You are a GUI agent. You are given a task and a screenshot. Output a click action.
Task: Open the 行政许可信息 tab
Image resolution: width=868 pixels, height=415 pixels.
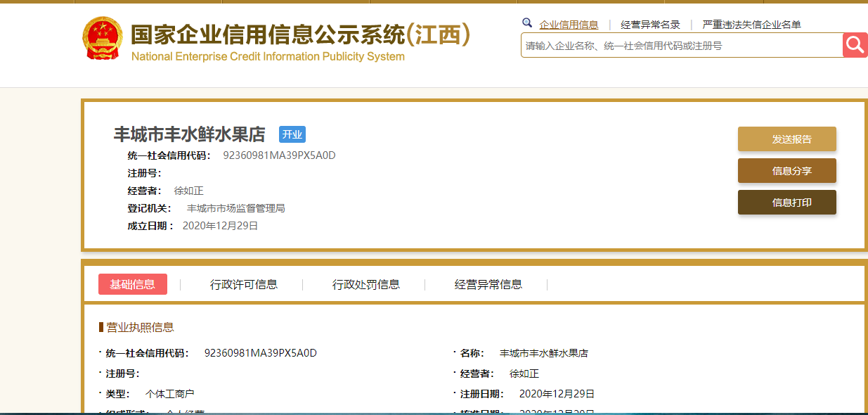[244, 285]
